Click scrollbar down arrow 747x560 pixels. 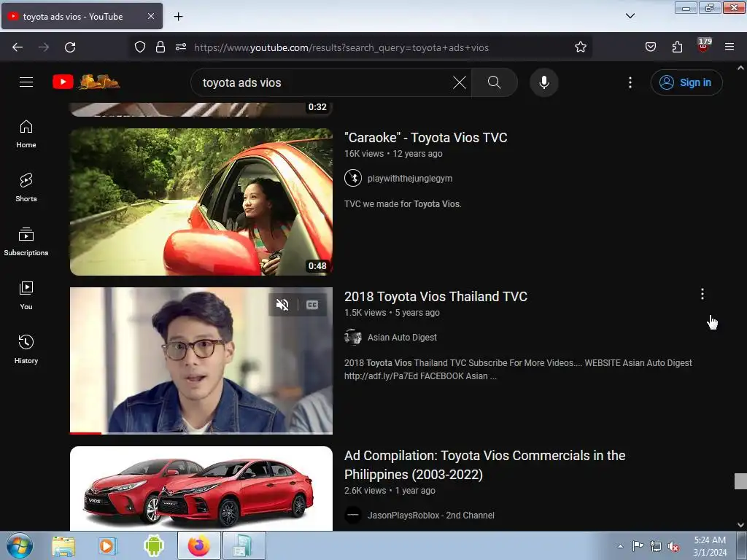[x=740, y=525]
